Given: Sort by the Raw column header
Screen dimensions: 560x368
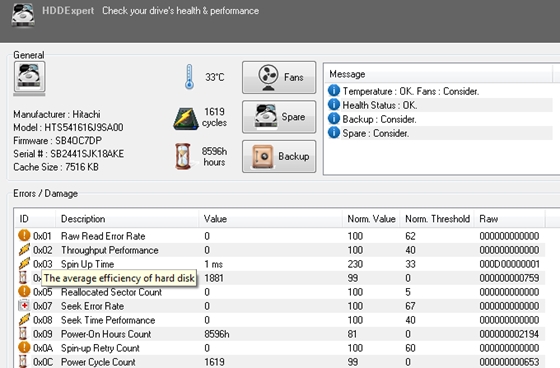Looking at the screenshot, I should tap(510, 219).
